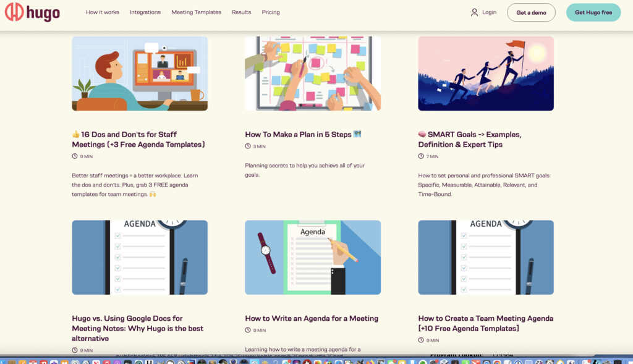
Task: Click the clock icon under Hugo vs. Google Docs title
Action: [75, 350]
